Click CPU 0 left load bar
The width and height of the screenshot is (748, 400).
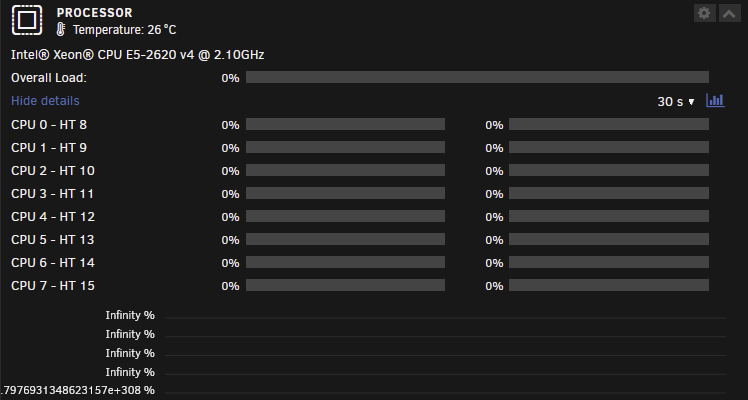pyautogui.click(x=345, y=124)
